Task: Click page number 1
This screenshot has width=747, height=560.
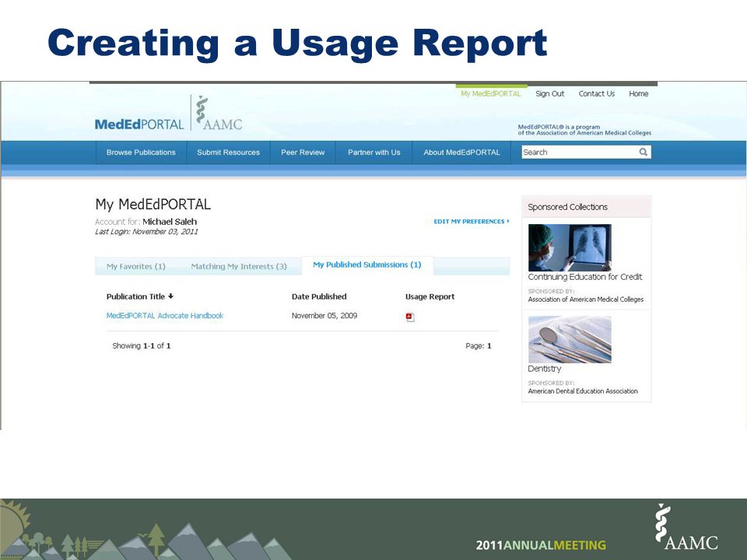Action: click(489, 346)
